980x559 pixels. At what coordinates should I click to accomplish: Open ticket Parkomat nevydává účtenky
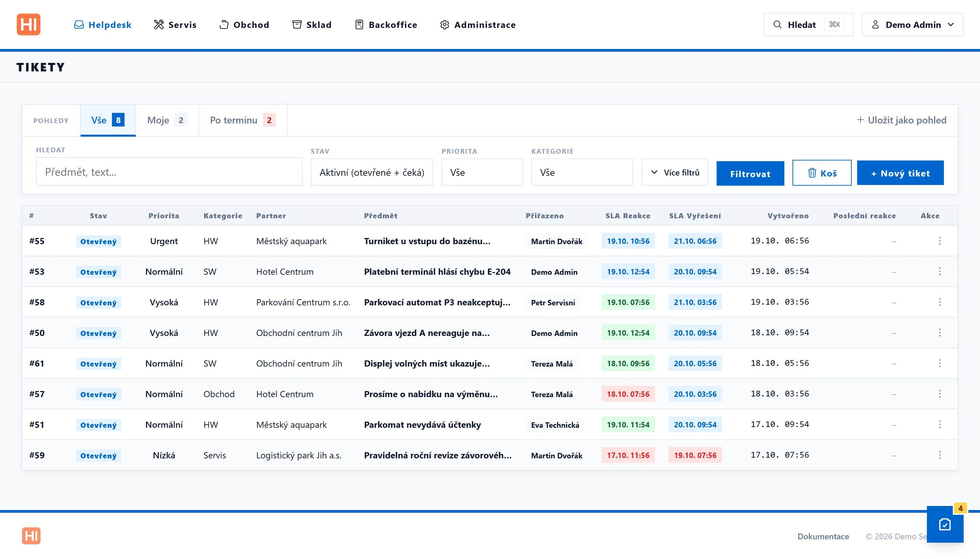pos(422,425)
